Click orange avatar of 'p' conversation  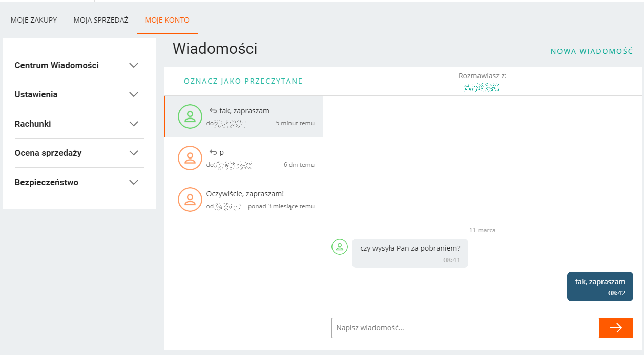[190, 157]
